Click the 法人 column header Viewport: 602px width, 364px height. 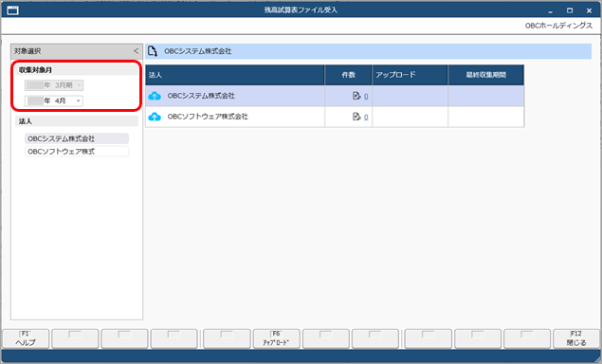click(x=235, y=75)
